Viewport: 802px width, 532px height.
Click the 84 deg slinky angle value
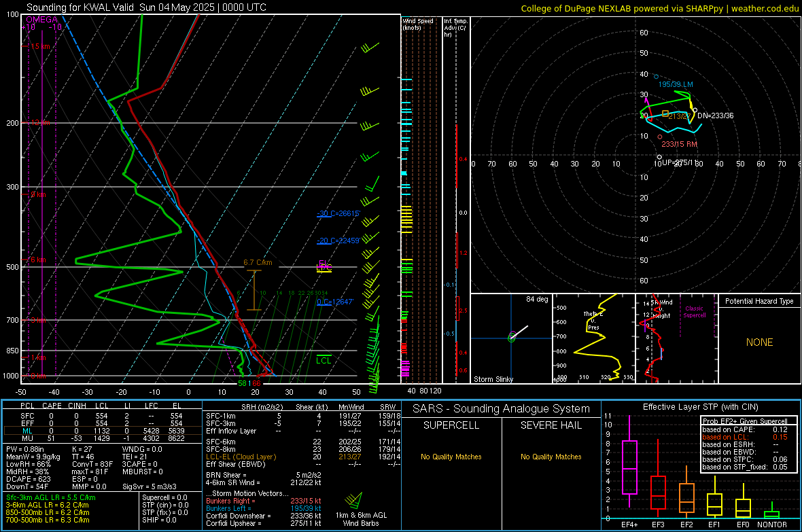click(x=537, y=299)
